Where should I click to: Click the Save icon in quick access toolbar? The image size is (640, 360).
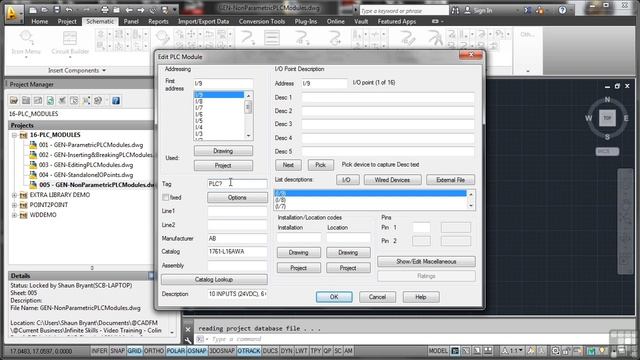(57, 10)
